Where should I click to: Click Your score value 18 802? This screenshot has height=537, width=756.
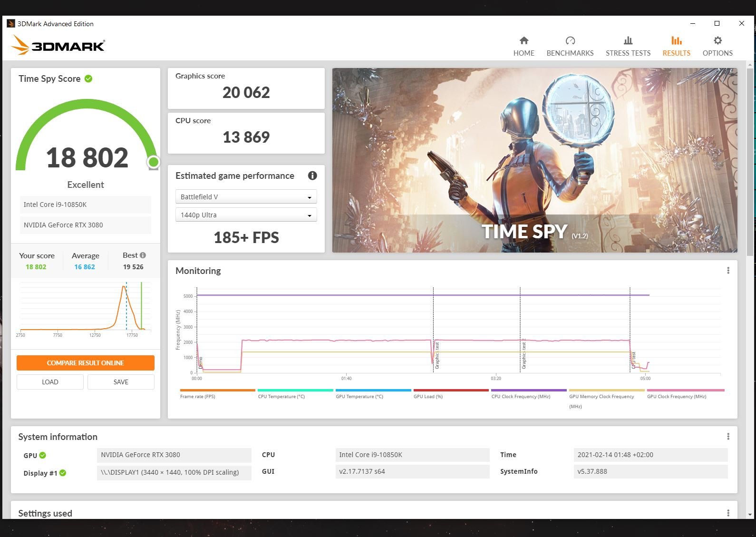pos(36,267)
